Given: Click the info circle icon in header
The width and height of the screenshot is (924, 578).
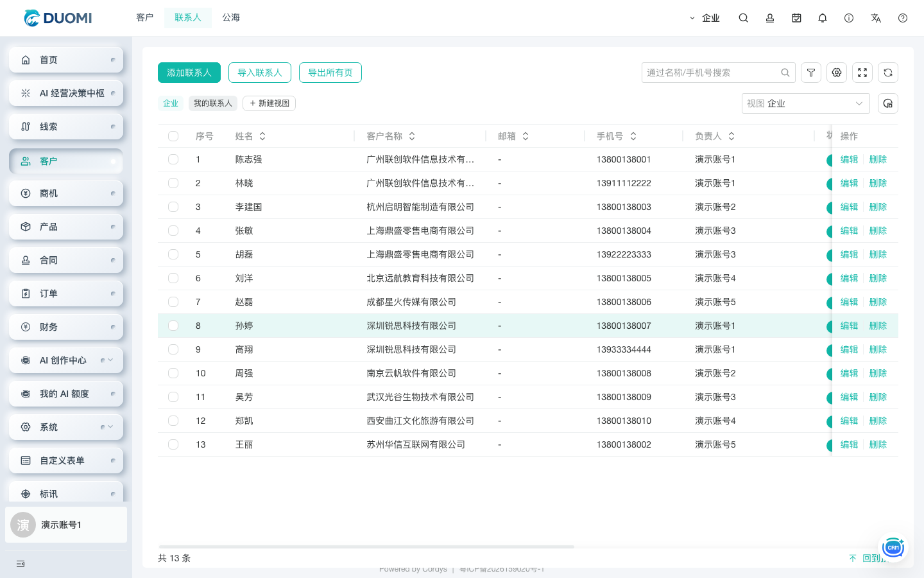Looking at the screenshot, I should point(849,18).
